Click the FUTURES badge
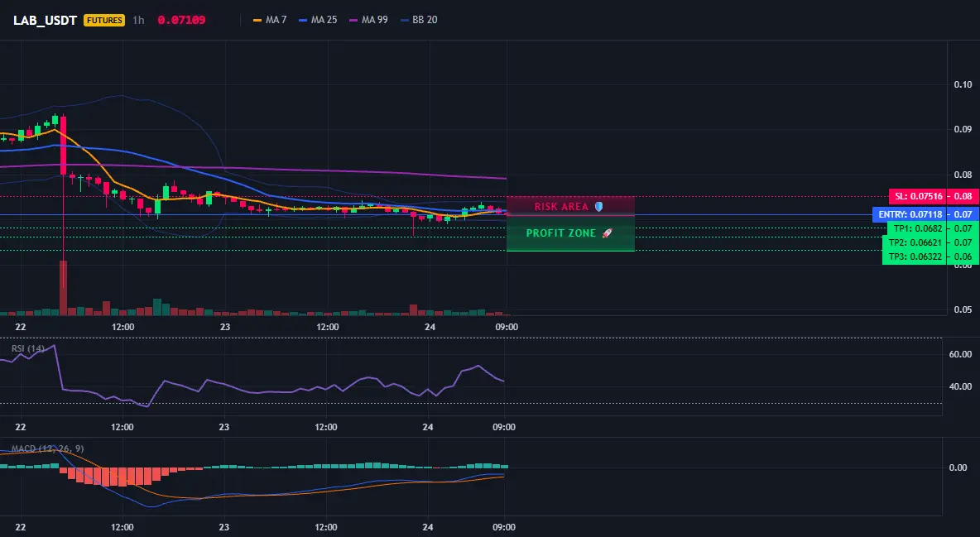 point(104,20)
